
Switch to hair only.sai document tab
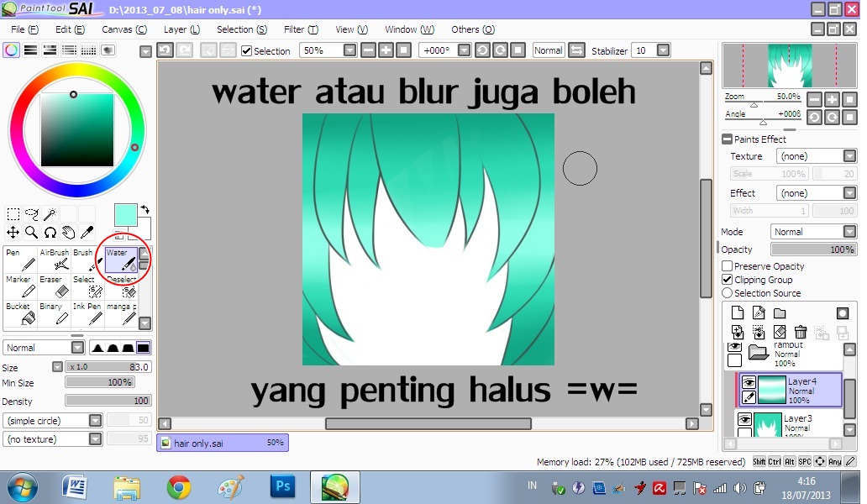[223, 443]
